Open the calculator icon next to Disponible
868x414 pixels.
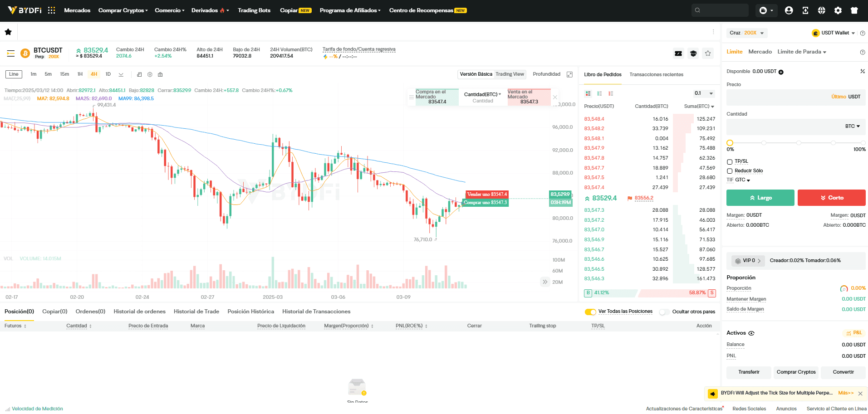pyautogui.click(x=863, y=71)
